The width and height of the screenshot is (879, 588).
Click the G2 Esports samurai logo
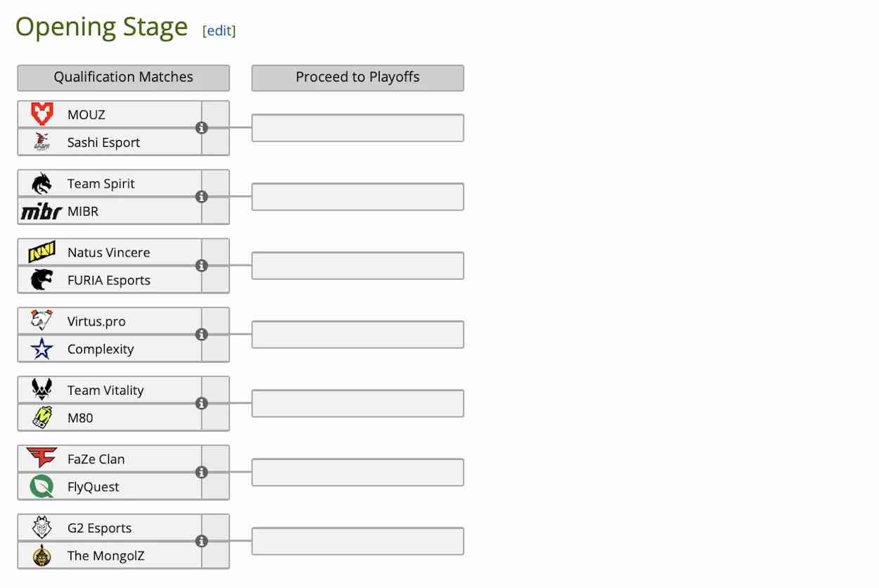[x=42, y=528]
